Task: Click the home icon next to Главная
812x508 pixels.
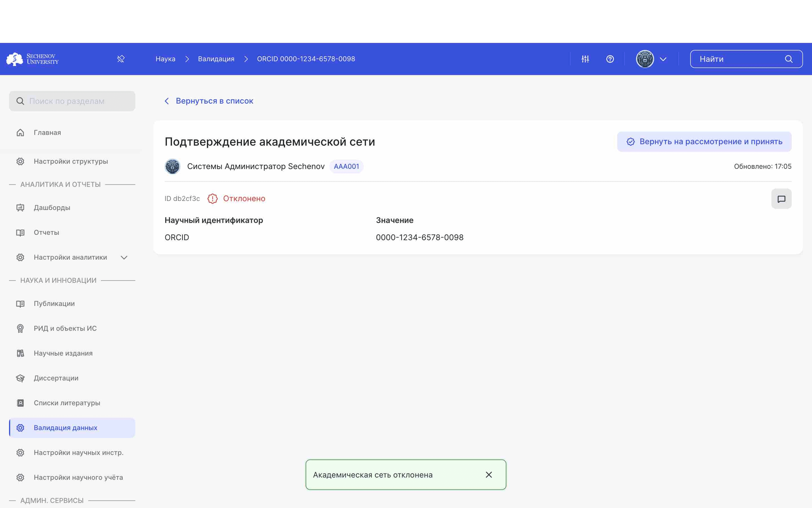Action: [20, 133]
